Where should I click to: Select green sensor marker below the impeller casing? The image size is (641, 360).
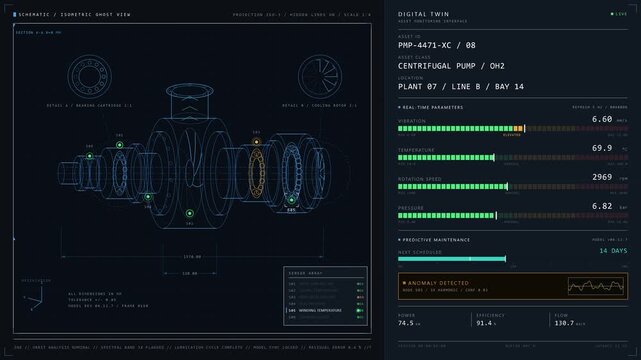189,213
